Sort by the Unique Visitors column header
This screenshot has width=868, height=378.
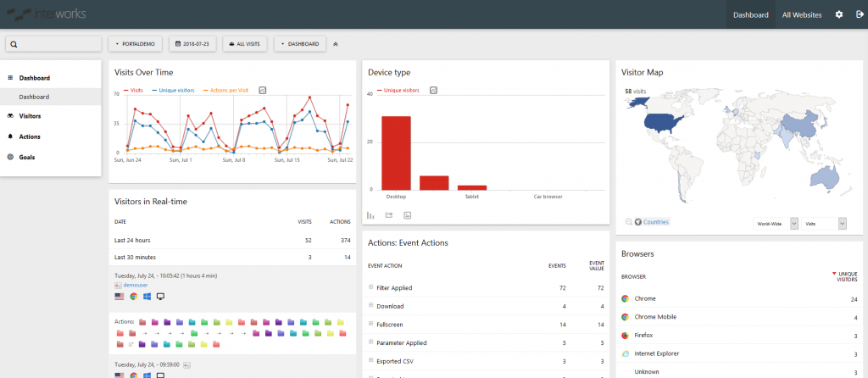pyautogui.click(x=847, y=276)
